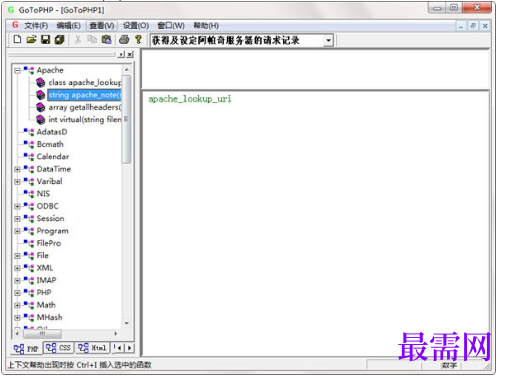
Task: Select int virtual(string filen tree item
Action: click(85, 119)
